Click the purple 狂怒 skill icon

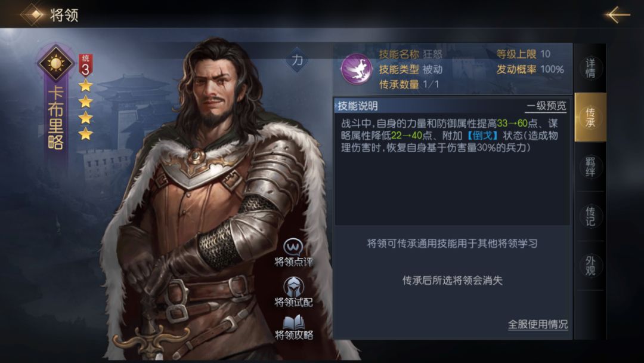pyautogui.click(x=357, y=69)
